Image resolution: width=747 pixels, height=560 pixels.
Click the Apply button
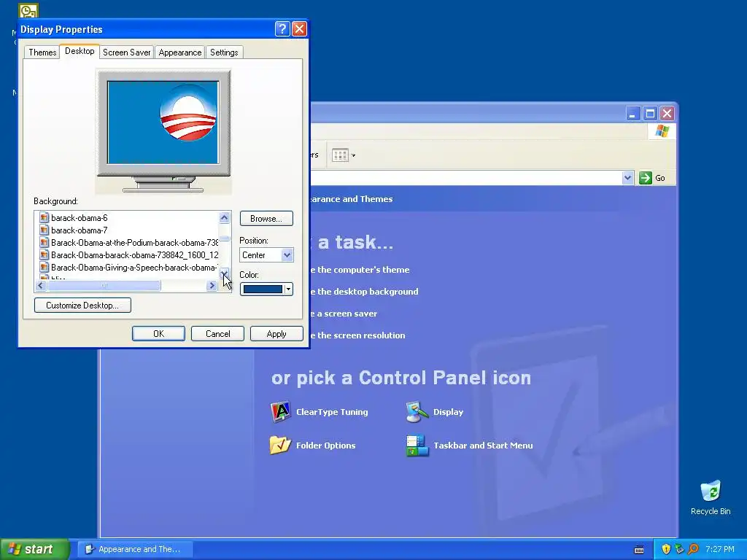point(276,334)
